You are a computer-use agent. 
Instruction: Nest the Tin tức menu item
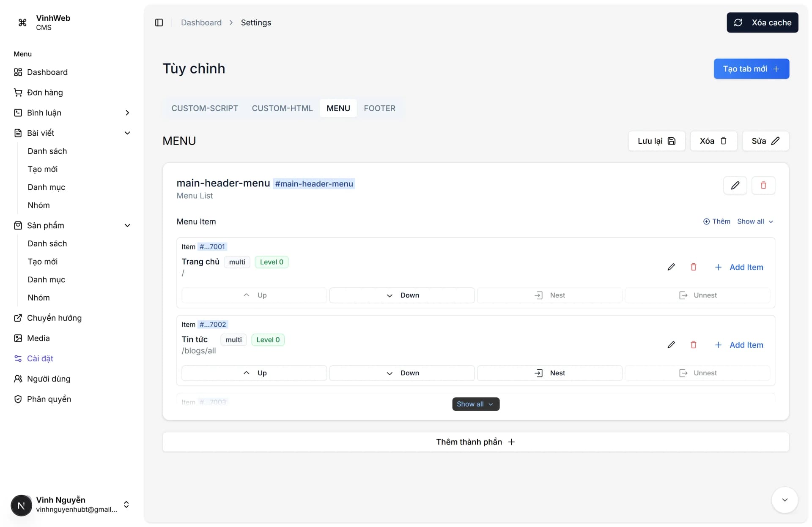coord(549,373)
